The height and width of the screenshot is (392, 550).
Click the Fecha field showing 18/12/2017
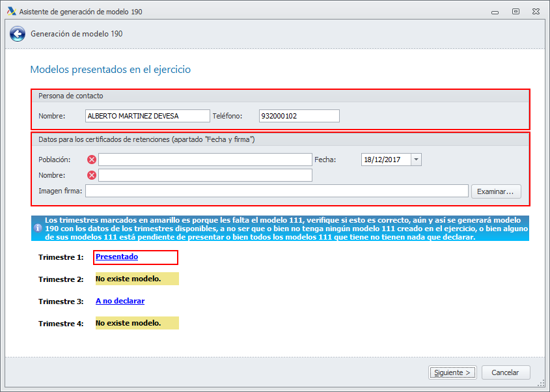[x=386, y=160]
